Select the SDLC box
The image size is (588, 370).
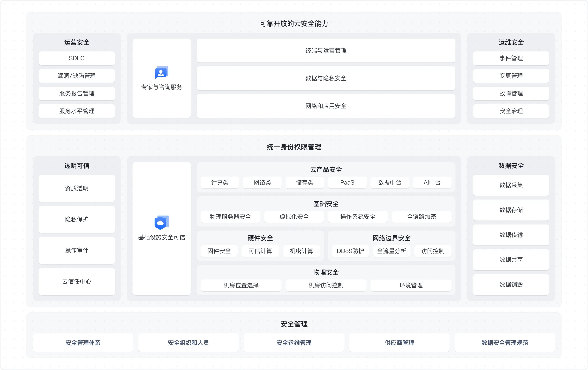pyautogui.click(x=77, y=58)
